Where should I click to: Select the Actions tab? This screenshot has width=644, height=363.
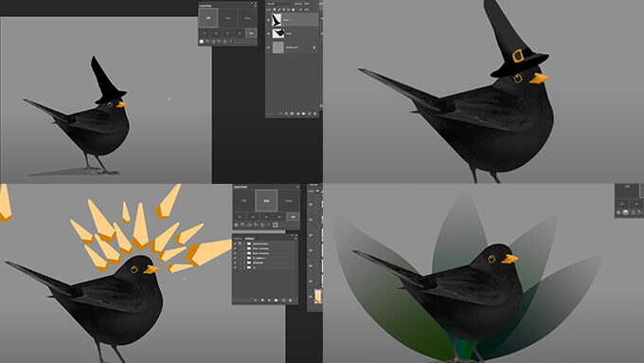click(x=250, y=239)
